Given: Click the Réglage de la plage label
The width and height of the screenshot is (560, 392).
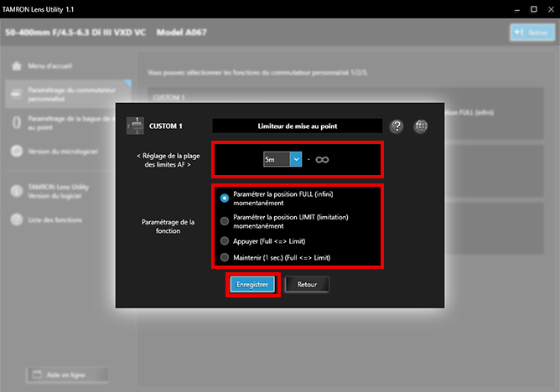Looking at the screenshot, I should [168, 160].
